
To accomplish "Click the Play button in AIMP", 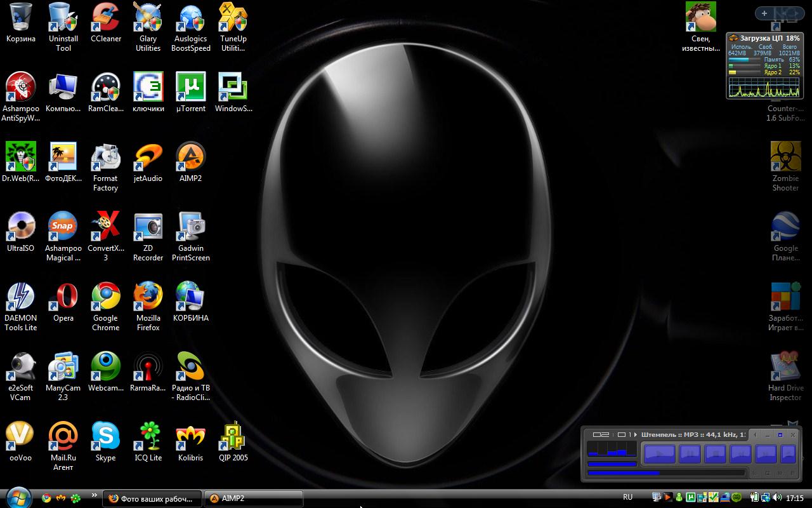I will [x=659, y=454].
